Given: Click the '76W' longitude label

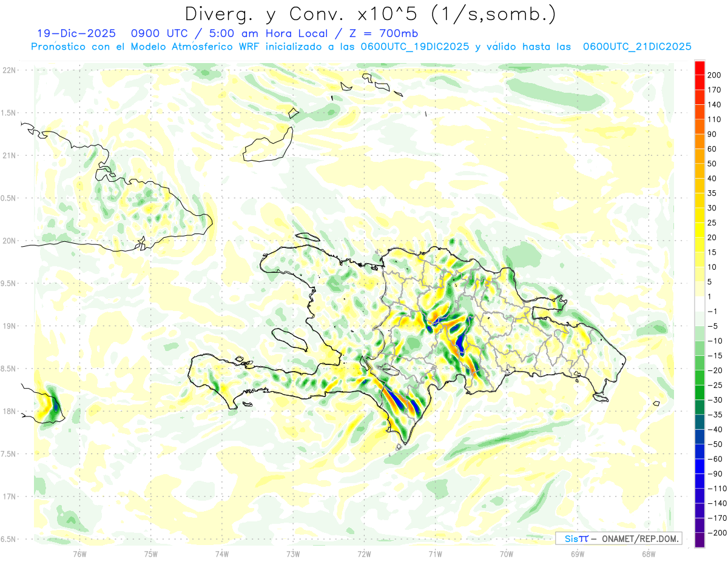Looking at the screenshot, I should coord(79,554).
